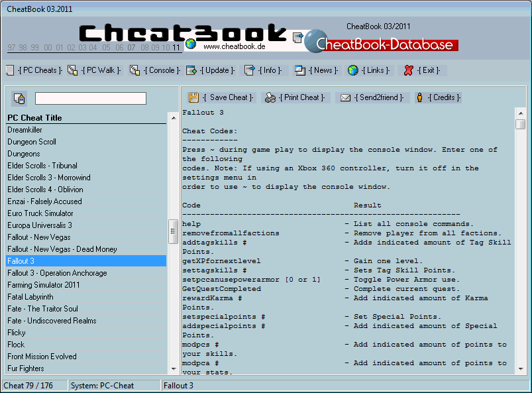The width and height of the screenshot is (532, 393).
Task: Select Europa Universalis 3
Action: pos(86,225)
